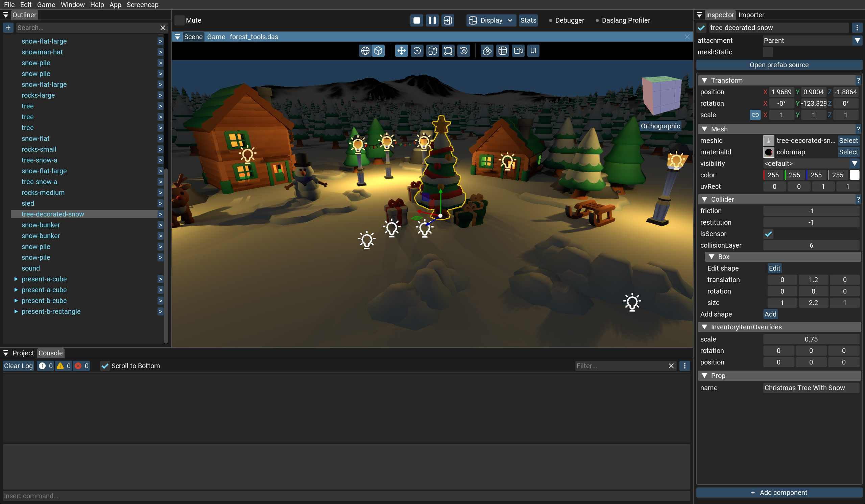Open the Screencap menu
Image resolution: width=865 pixels, height=504 pixels.
click(142, 5)
